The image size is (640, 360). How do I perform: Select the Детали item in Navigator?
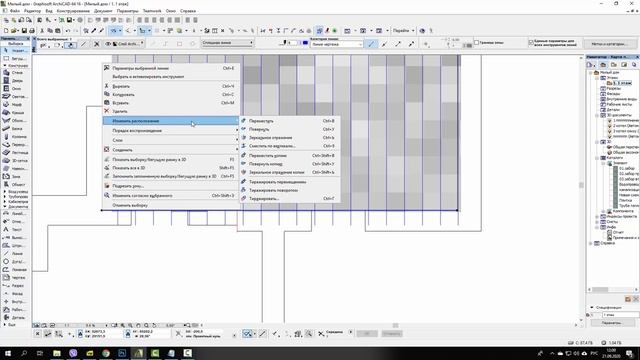point(613,109)
